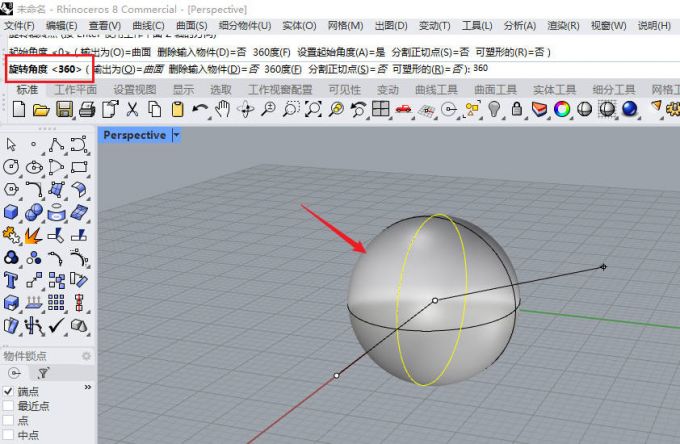Toggle 可塑形的(R)=否 option in active command prompt

[x=427, y=69]
